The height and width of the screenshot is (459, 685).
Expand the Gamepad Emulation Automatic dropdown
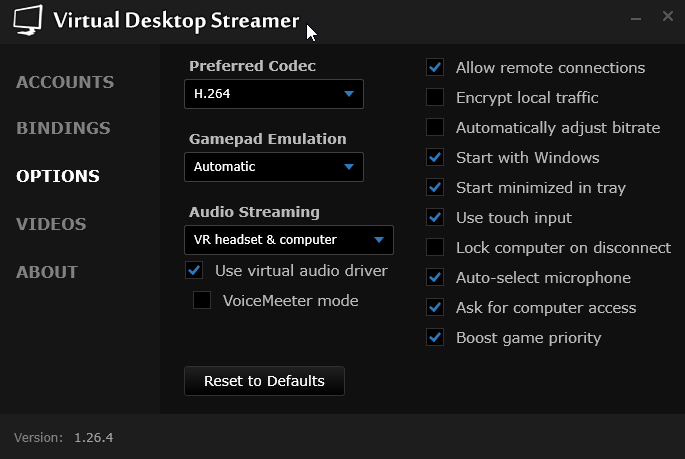[274, 167]
